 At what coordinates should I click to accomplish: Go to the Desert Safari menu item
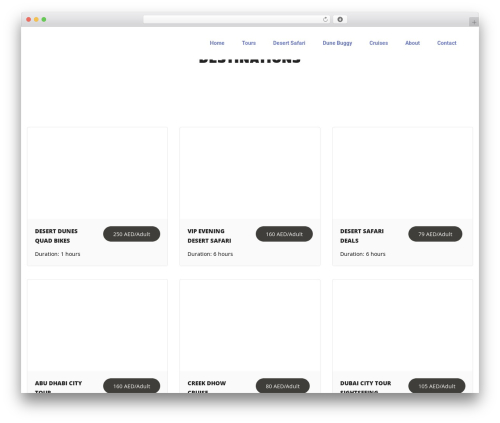(289, 43)
